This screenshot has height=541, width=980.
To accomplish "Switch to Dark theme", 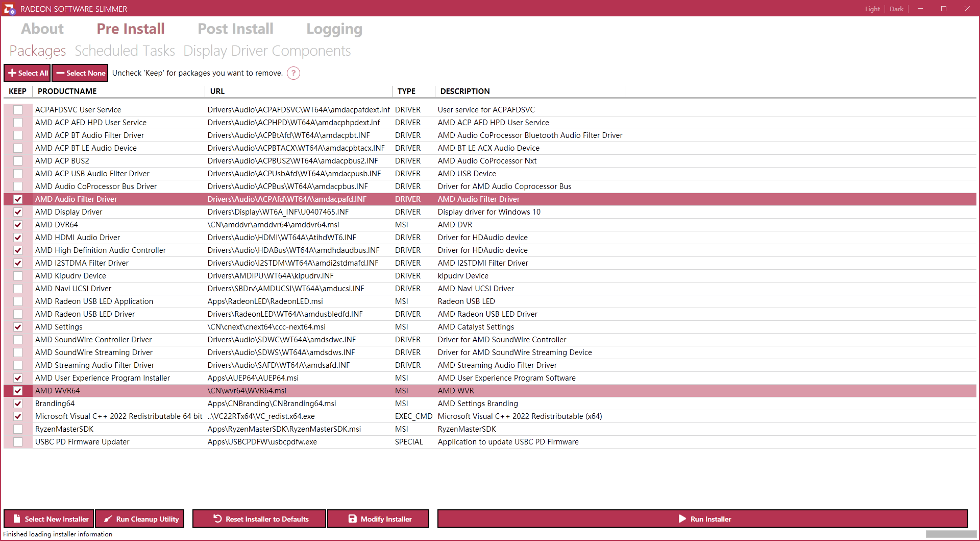I will point(896,9).
